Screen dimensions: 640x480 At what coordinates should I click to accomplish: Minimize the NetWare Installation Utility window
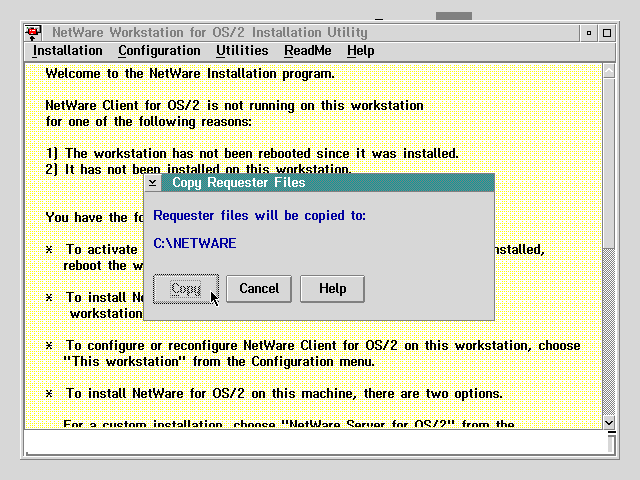589,33
